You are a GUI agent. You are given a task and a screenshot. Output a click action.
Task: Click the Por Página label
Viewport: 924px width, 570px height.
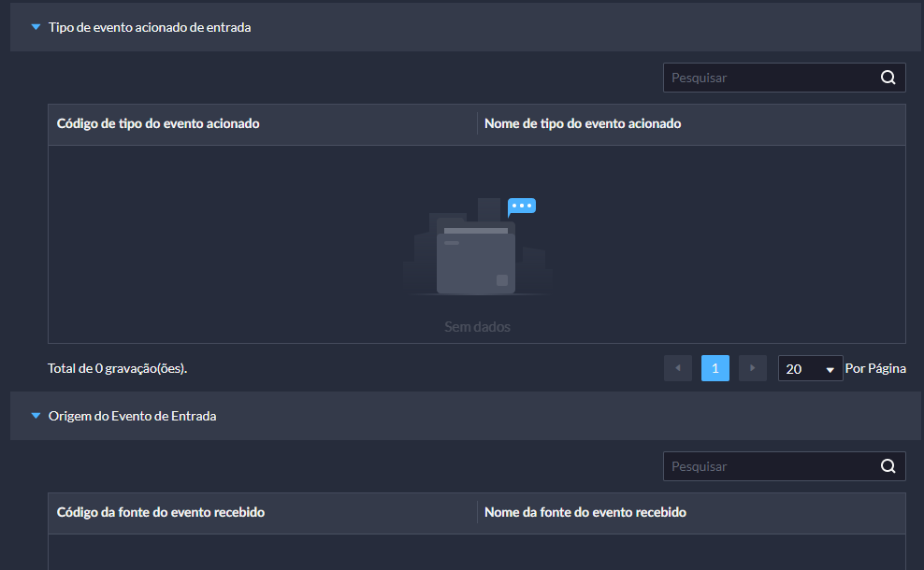click(875, 368)
